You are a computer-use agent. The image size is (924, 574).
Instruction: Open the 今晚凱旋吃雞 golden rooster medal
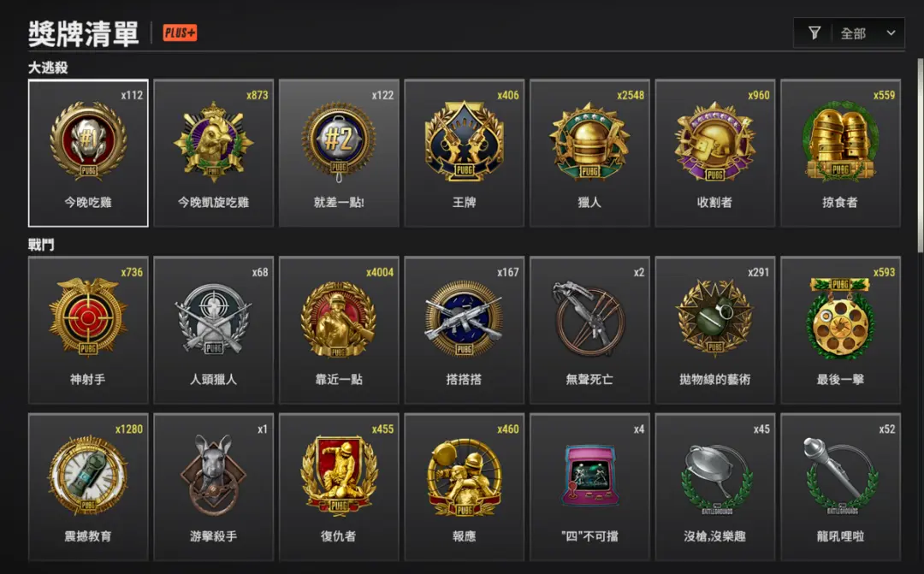coord(214,153)
